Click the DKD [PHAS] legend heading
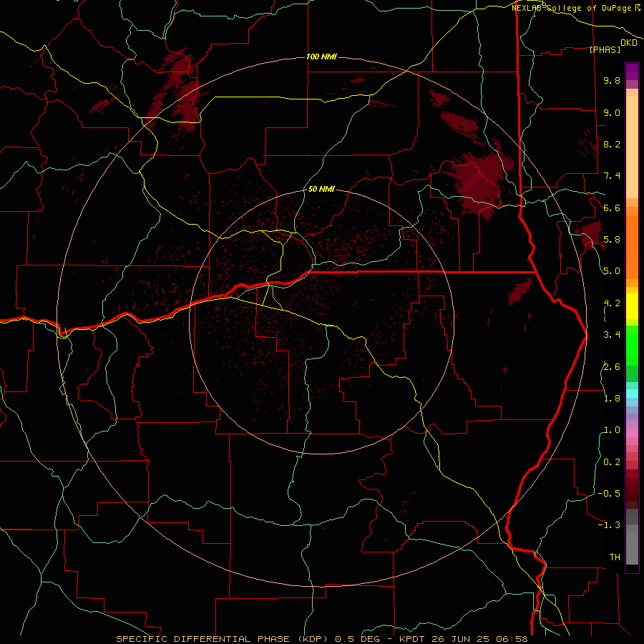Viewport: 644px width, 644px height. pyautogui.click(x=613, y=46)
